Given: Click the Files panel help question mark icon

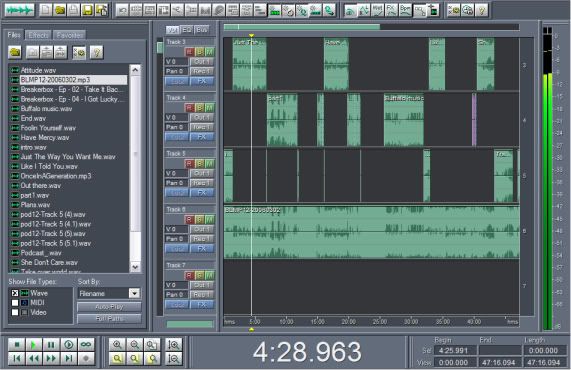Looking at the screenshot, I should tap(97, 52).
